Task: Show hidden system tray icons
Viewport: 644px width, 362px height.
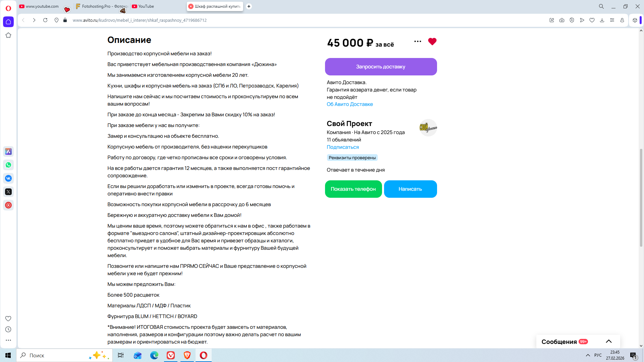Action: point(588,355)
